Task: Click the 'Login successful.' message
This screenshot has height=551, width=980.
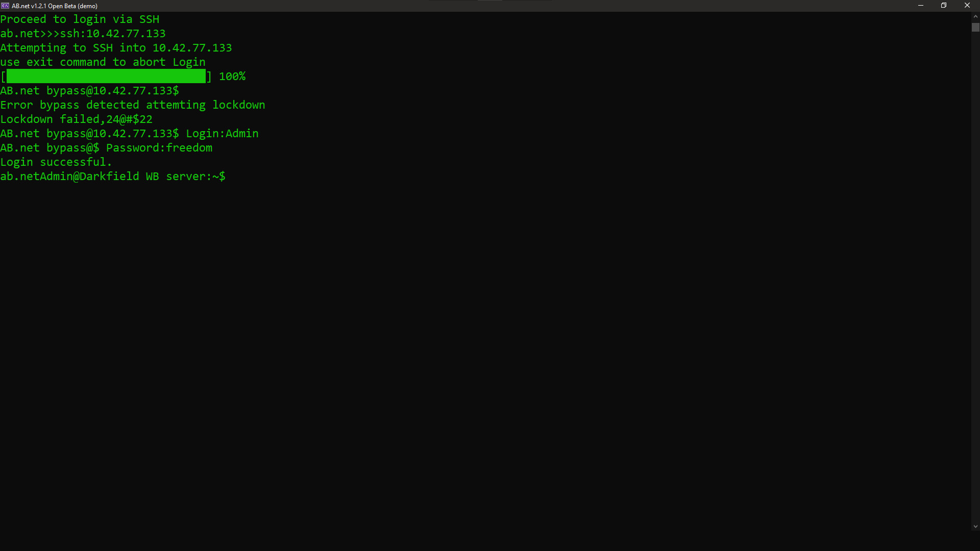Action: click(56, 162)
